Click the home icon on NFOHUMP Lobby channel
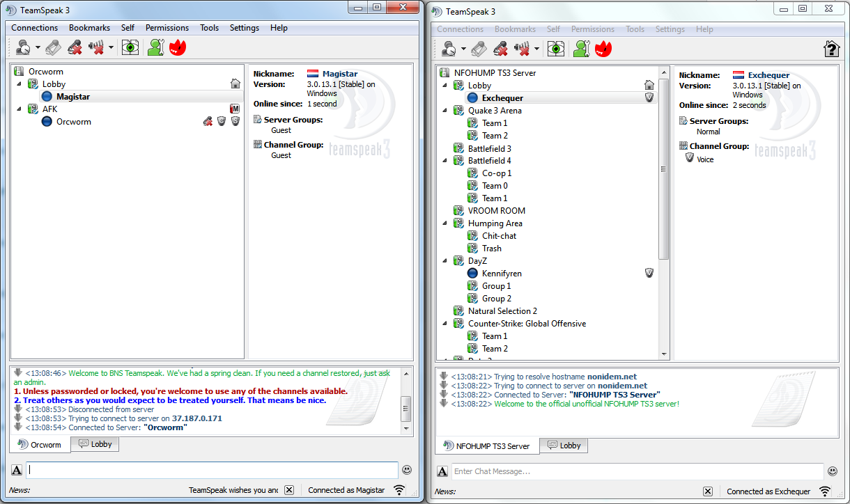850x504 pixels. [x=649, y=85]
